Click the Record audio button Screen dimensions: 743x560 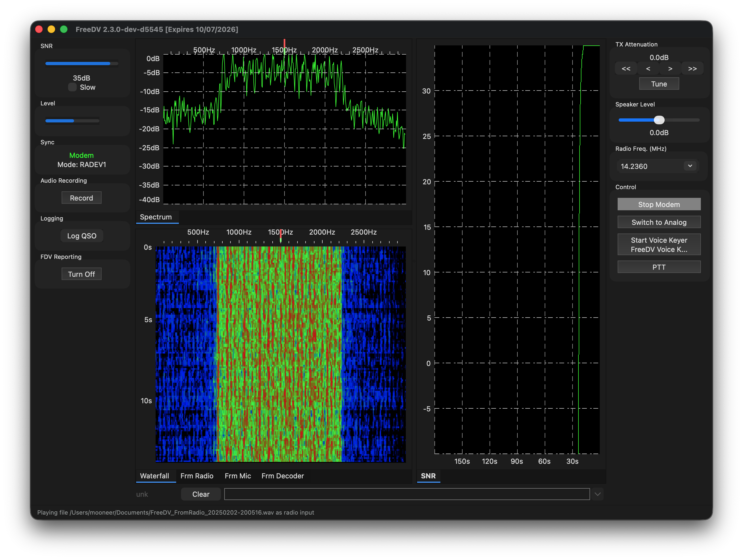coord(81,198)
